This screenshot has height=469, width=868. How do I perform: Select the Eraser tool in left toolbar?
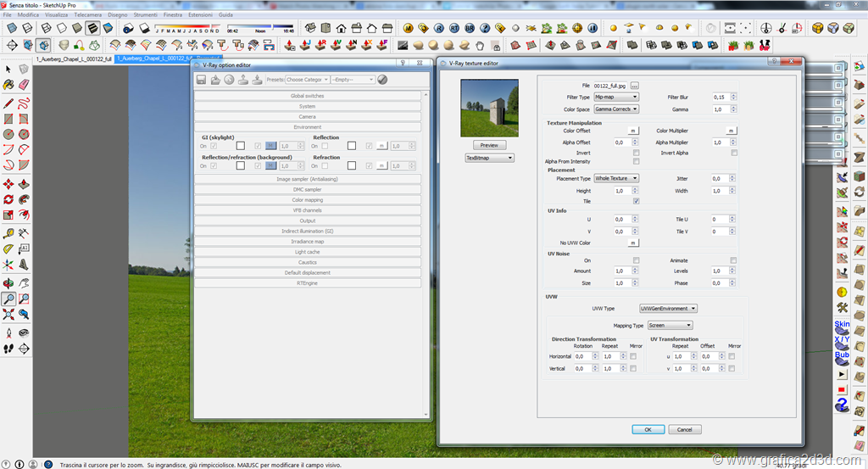coord(23,85)
